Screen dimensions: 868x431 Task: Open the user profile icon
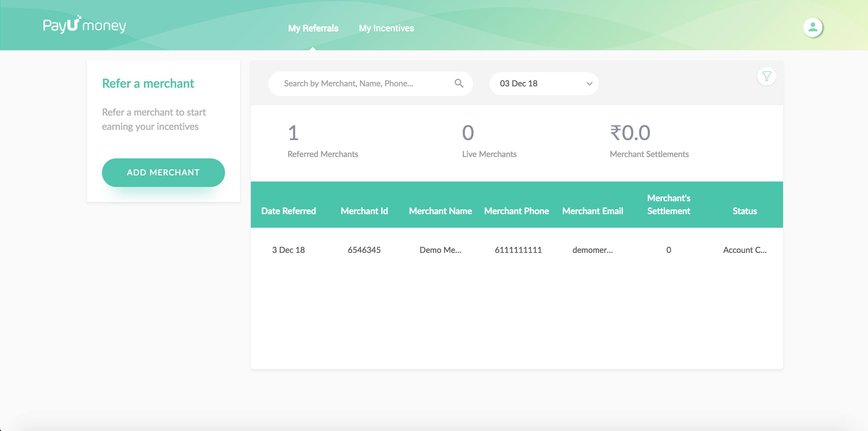[813, 27]
